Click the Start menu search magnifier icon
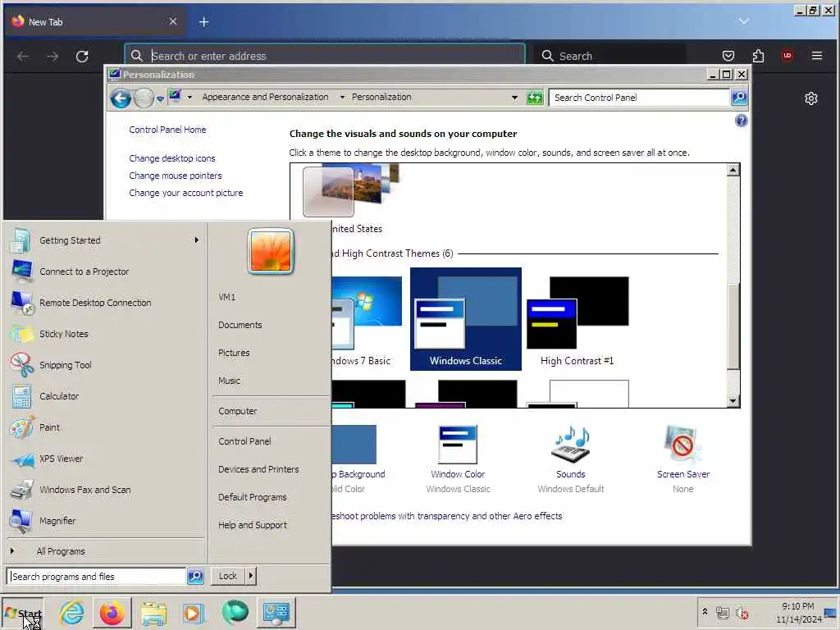The height and width of the screenshot is (630, 840). pos(195,577)
